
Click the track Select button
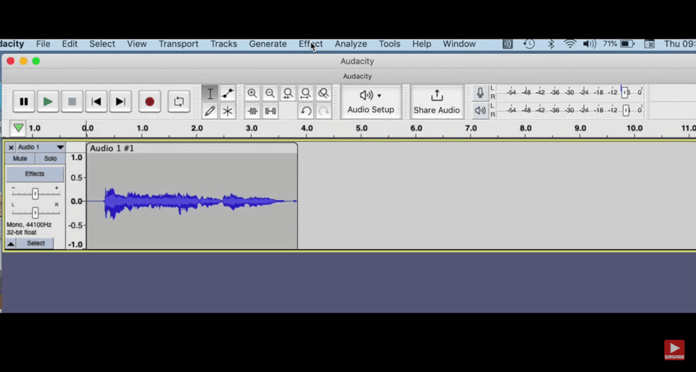pos(36,243)
